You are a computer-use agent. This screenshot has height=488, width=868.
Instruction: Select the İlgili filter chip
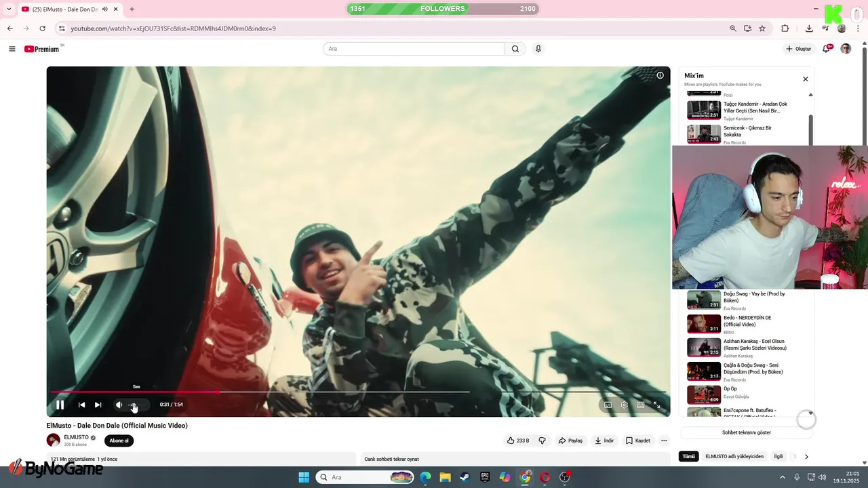(x=778, y=457)
